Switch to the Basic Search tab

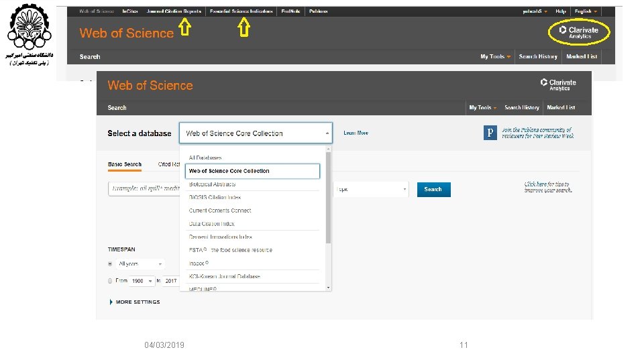tap(125, 164)
